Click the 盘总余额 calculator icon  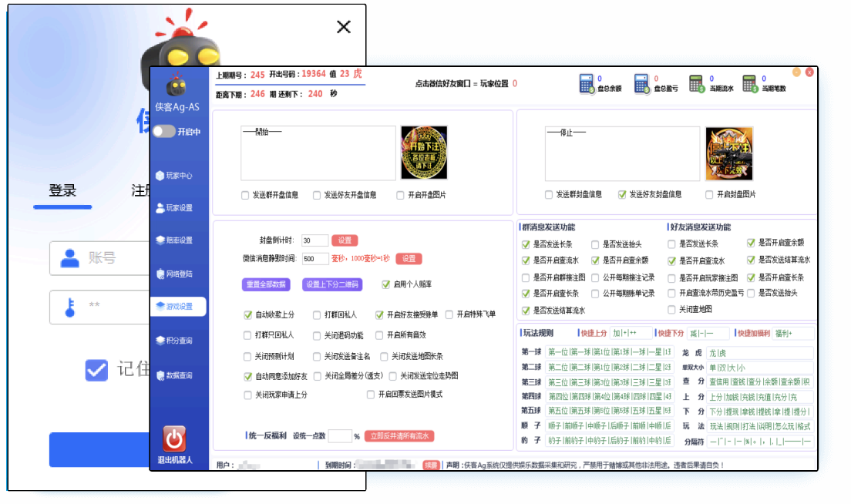coord(587,83)
